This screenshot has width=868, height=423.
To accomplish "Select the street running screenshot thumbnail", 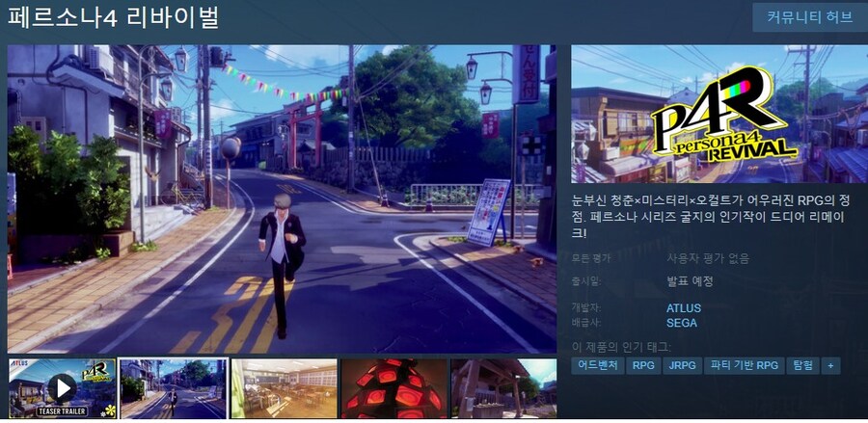I will click(174, 388).
